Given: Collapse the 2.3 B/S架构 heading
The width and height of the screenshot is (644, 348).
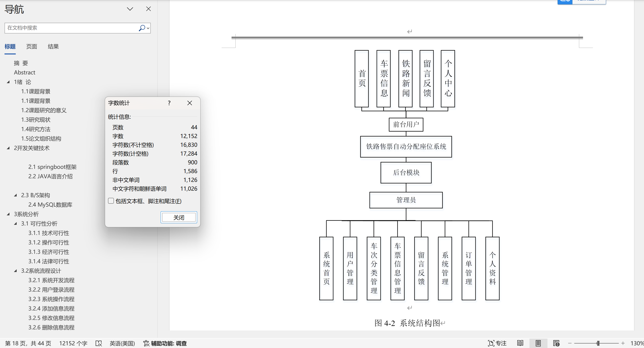Looking at the screenshot, I should click(x=16, y=195).
